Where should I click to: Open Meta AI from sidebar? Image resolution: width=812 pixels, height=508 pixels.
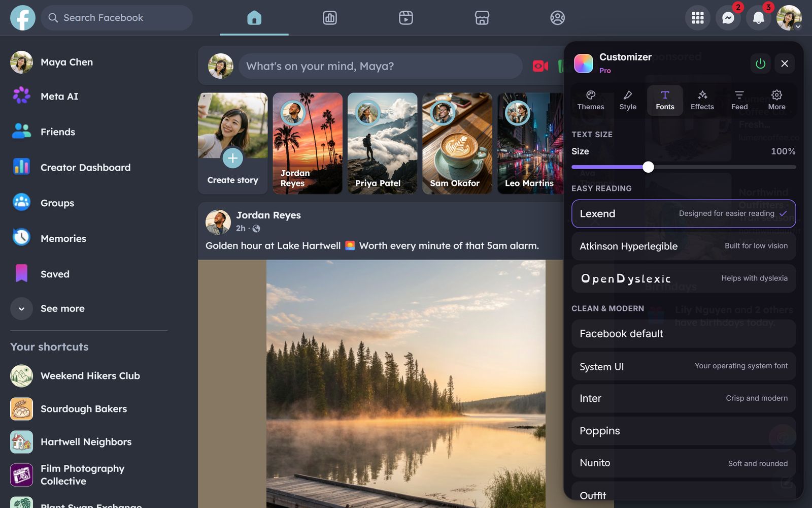[89, 96]
